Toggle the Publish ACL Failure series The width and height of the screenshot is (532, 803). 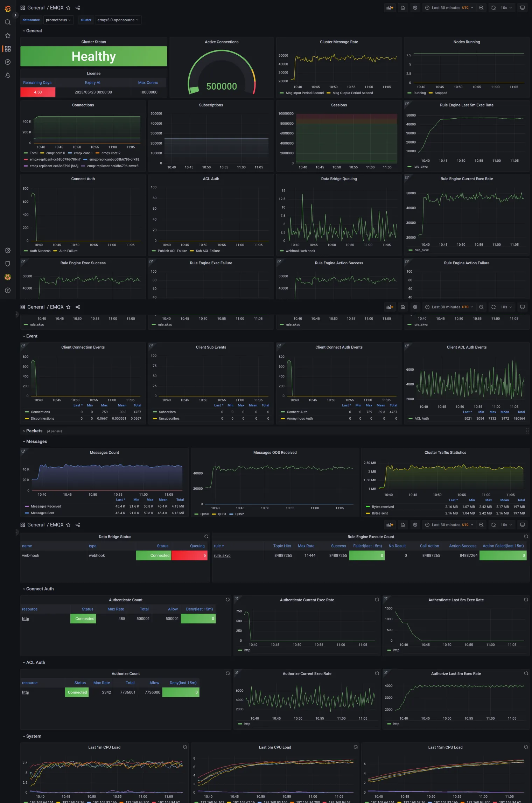(x=172, y=251)
